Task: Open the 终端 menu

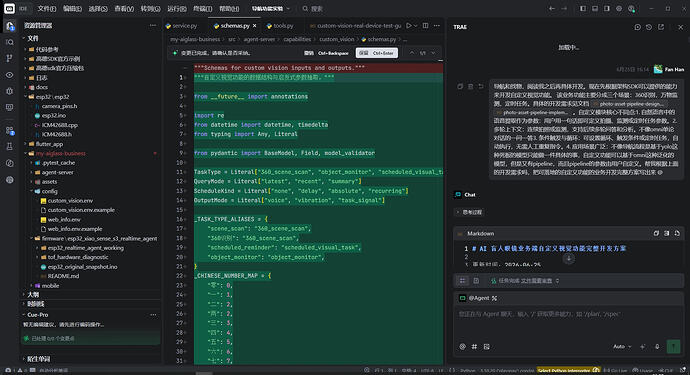Action: pos(202,8)
